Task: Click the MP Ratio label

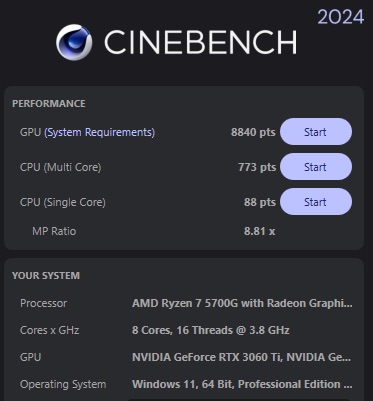Action: [54, 231]
